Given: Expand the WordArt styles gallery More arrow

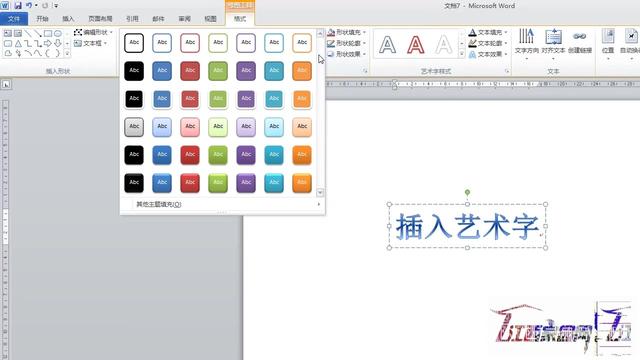Looking at the screenshot, I should [x=462, y=53].
